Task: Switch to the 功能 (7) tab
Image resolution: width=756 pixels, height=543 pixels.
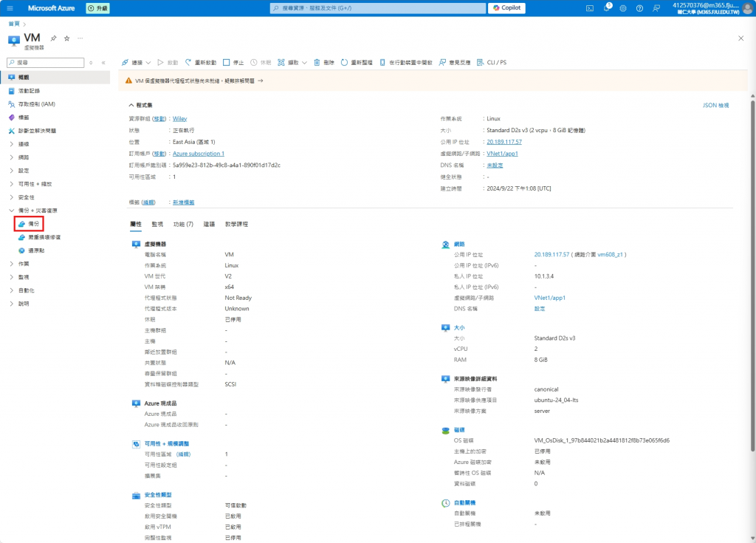Action: (183, 225)
